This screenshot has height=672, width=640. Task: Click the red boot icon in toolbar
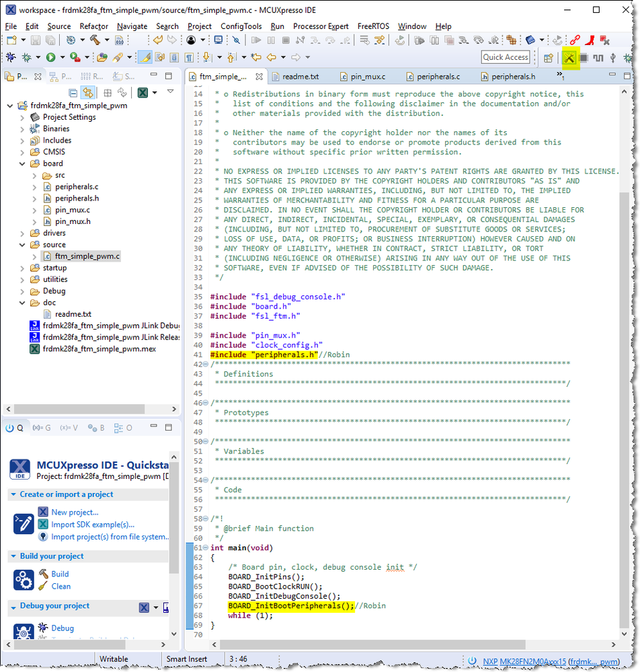point(590,40)
